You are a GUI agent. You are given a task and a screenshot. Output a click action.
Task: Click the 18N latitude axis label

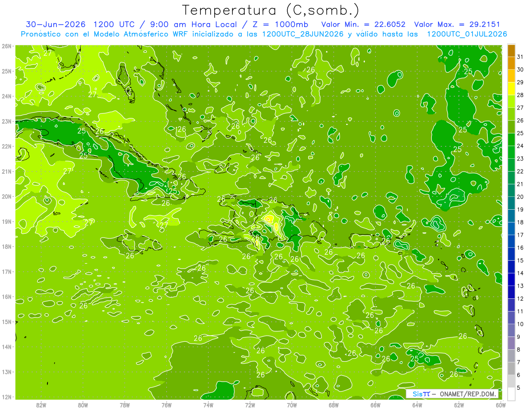click(x=6, y=247)
